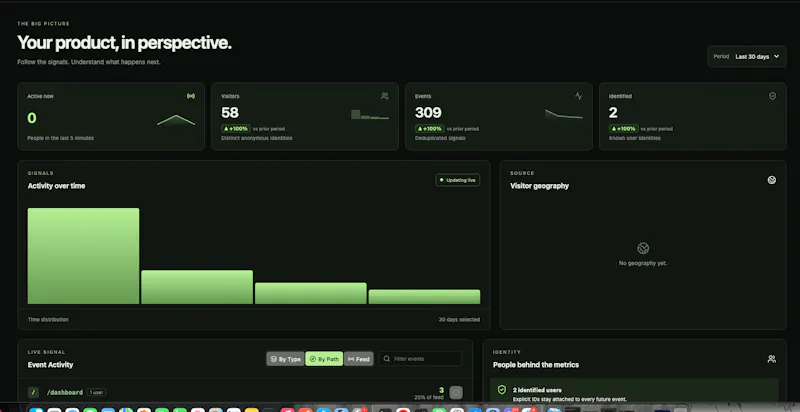Click Deduplicated signals text
Screen dimensions: 800x412
[x=440, y=138]
